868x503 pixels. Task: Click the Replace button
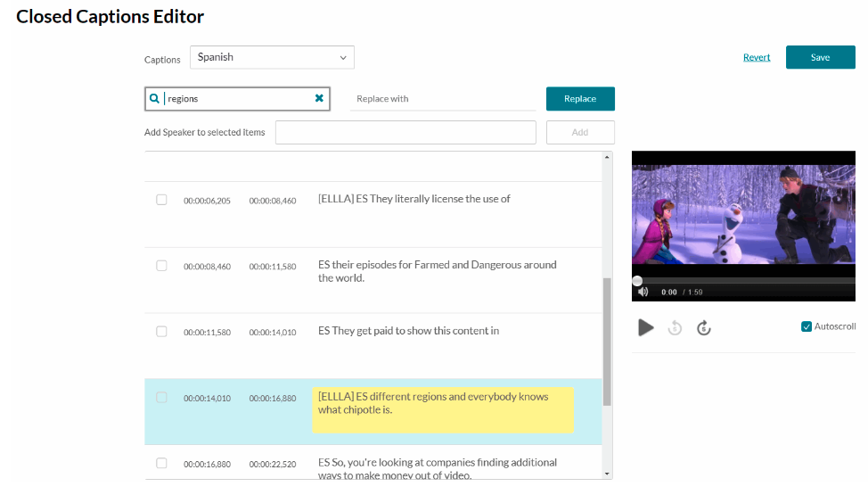pyautogui.click(x=580, y=99)
